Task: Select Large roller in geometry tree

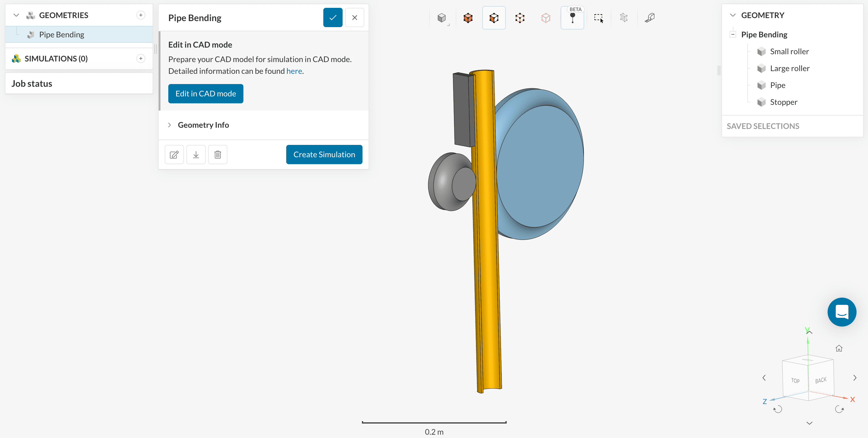Action: coord(790,68)
